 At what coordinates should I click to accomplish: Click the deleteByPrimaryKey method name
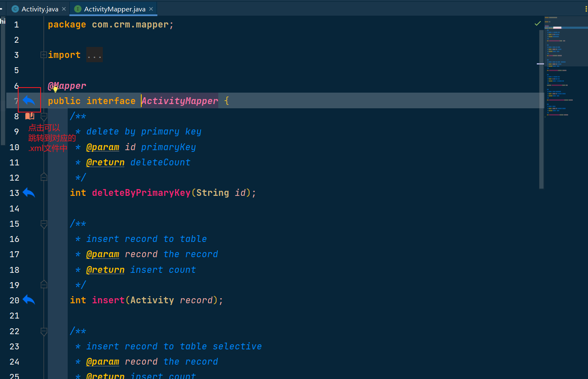coord(141,193)
